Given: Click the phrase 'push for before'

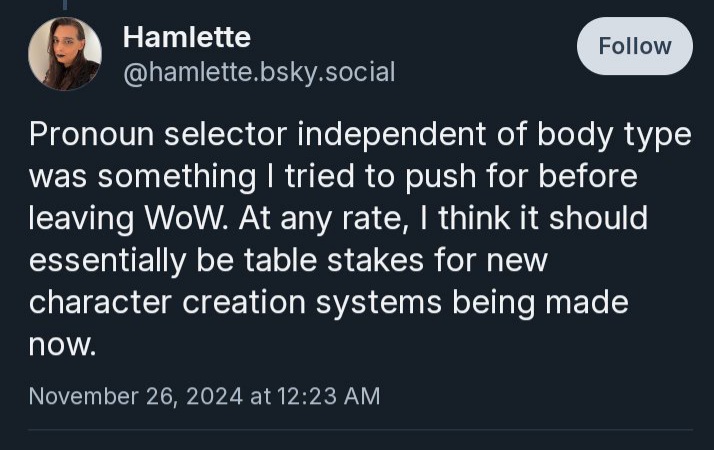Looking at the screenshot, I should [x=521, y=177].
